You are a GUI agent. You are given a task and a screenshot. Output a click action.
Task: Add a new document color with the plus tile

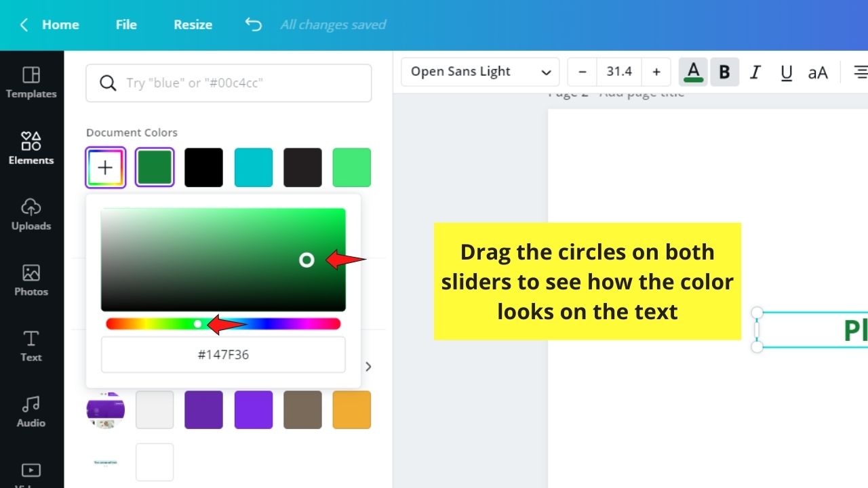pyautogui.click(x=105, y=167)
